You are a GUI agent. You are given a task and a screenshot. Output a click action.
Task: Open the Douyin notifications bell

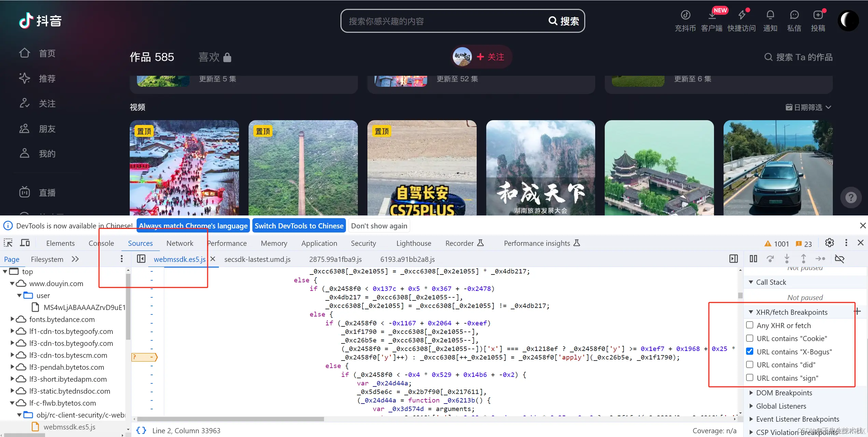coord(770,15)
